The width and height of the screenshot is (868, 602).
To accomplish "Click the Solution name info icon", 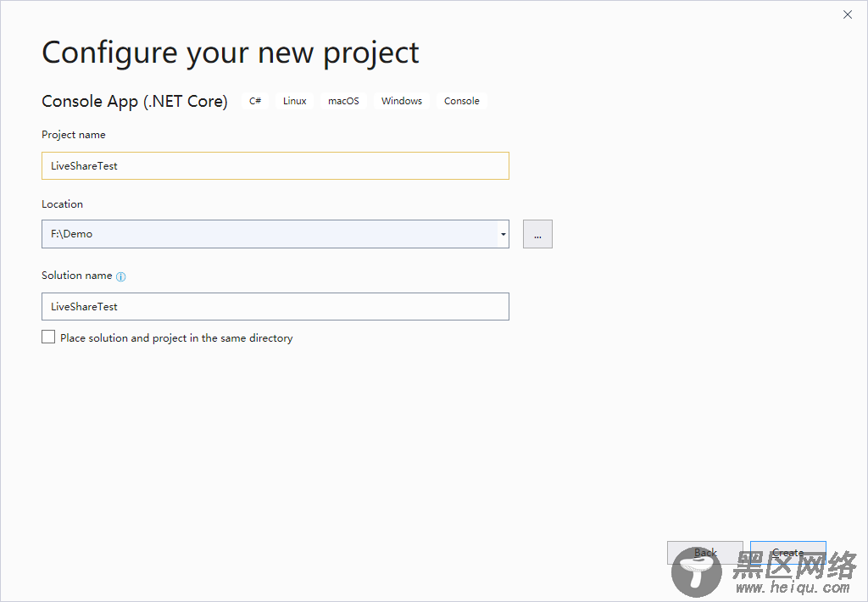I will point(120,276).
